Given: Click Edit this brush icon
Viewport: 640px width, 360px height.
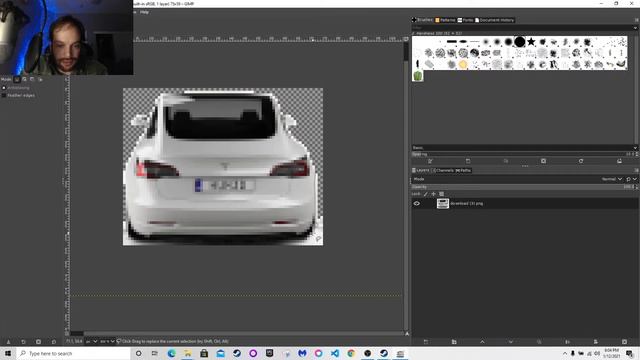Looking at the screenshot, I should 430,161.
